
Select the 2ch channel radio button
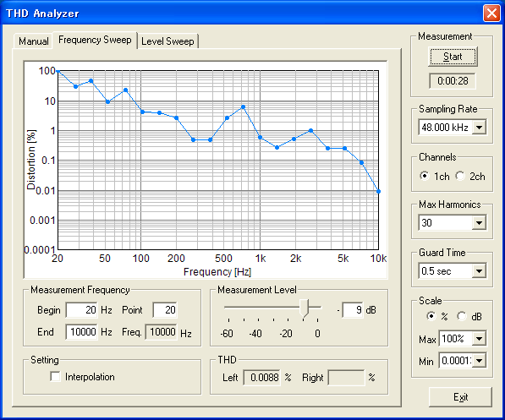coord(460,176)
